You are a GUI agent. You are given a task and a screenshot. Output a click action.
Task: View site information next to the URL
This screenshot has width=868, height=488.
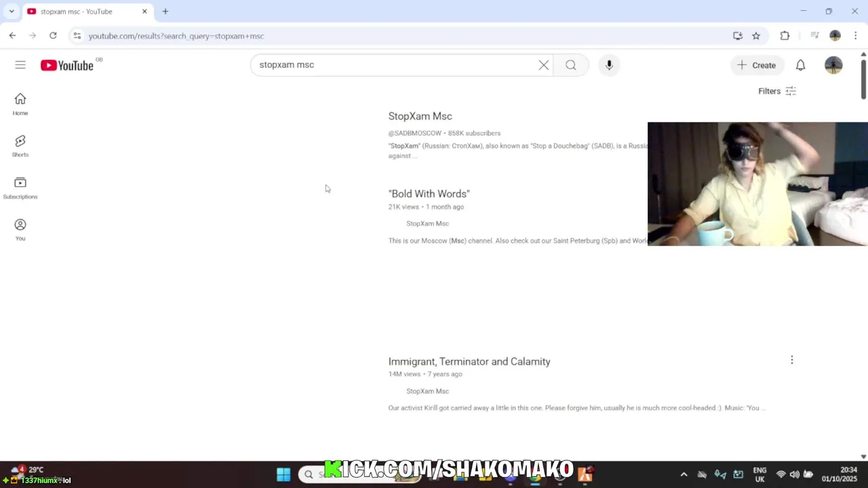77,36
